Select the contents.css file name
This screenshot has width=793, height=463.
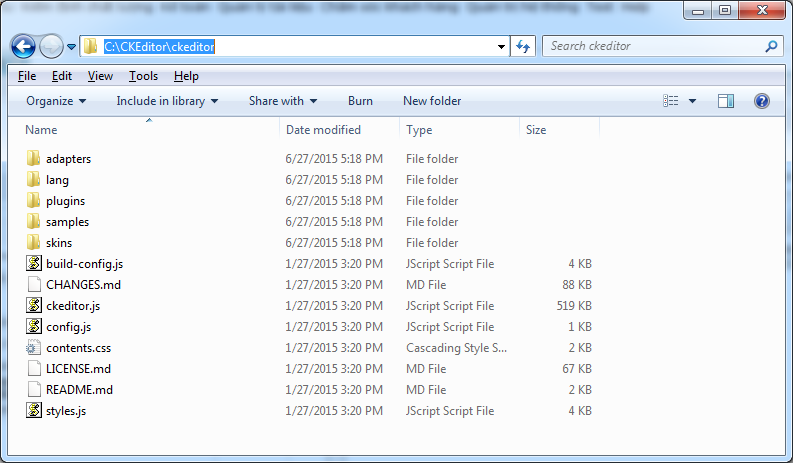coord(78,348)
